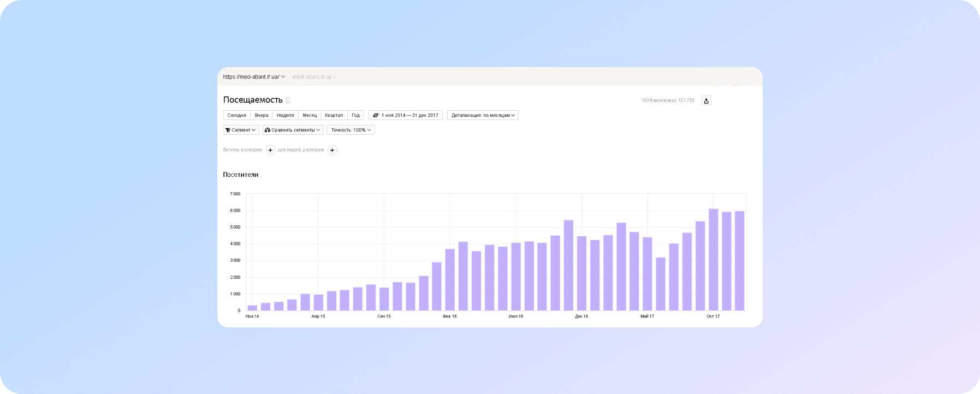Viewport: 980px width, 394px height.
Task: Click the Сен 15 axis label
Action: 384,317
